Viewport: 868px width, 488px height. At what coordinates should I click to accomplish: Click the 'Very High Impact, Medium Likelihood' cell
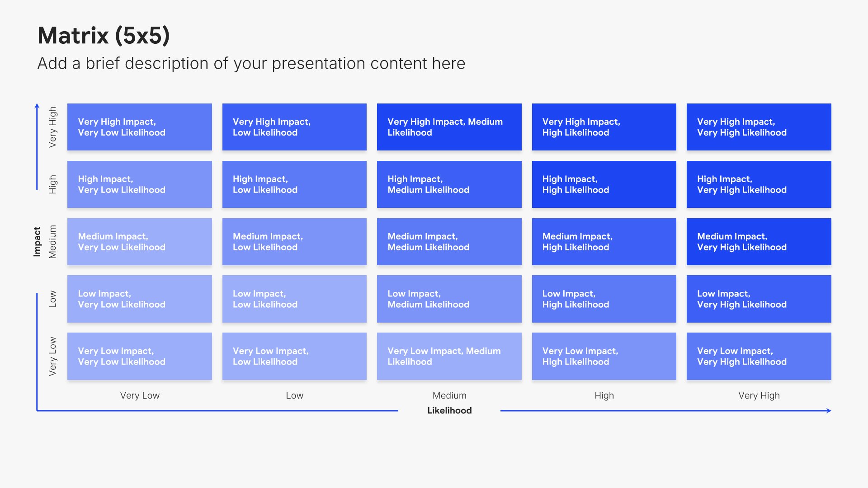449,127
